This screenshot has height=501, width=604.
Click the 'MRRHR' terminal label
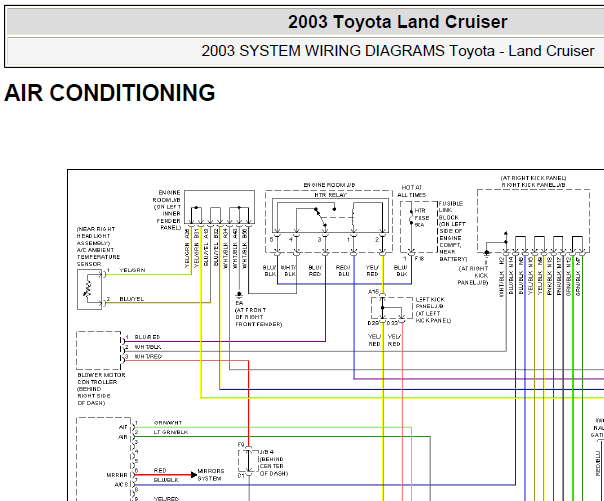(x=117, y=475)
